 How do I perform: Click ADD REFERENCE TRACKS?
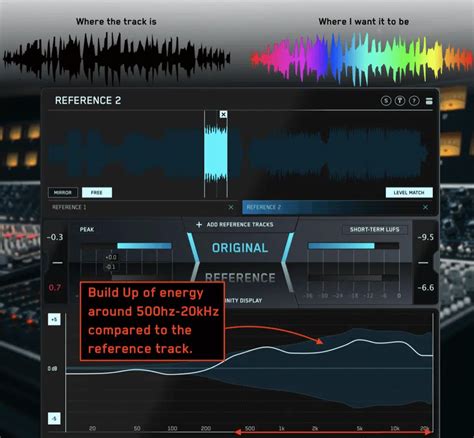click(x=240, y=225)
